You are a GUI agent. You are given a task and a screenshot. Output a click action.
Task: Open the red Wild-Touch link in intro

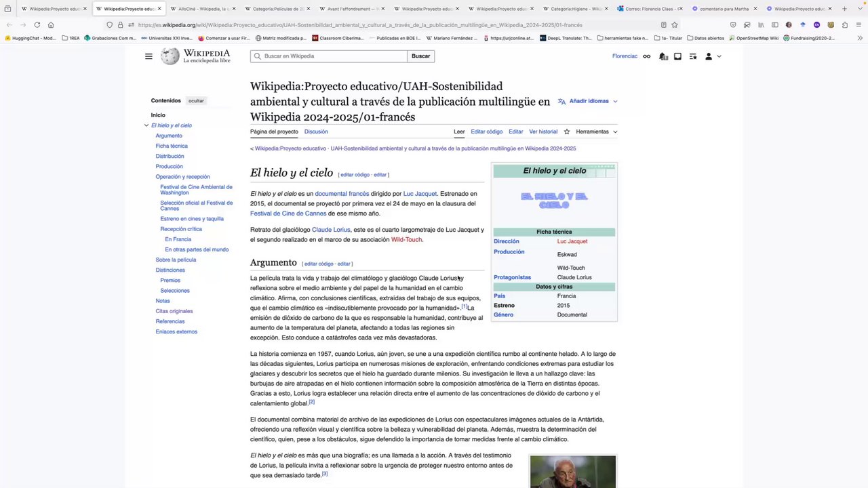406,240
